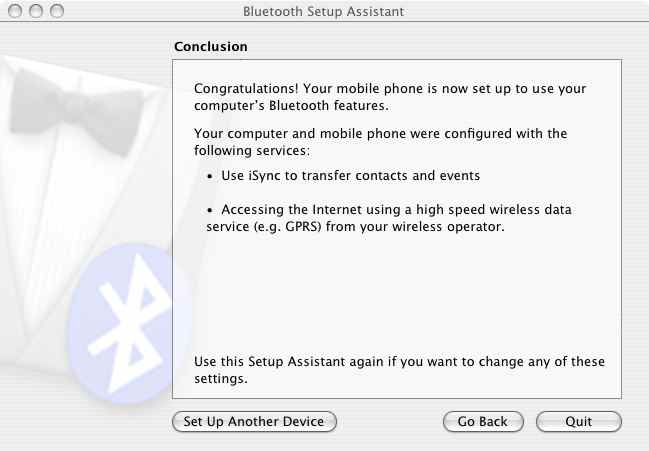This screenshot has width=649, height=451.
Task: Go Back to the previous step
Action: click(x=483, y=421)
